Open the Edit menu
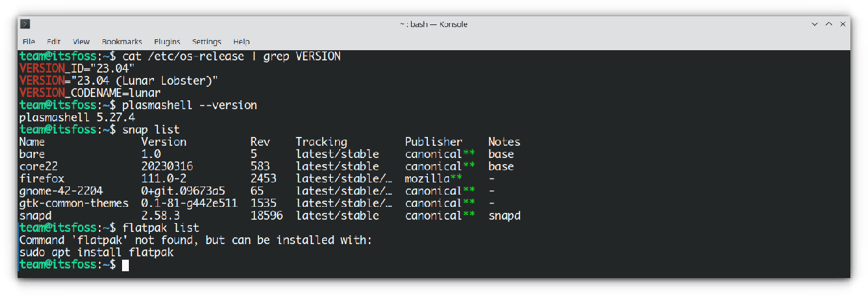 point(54,42)
